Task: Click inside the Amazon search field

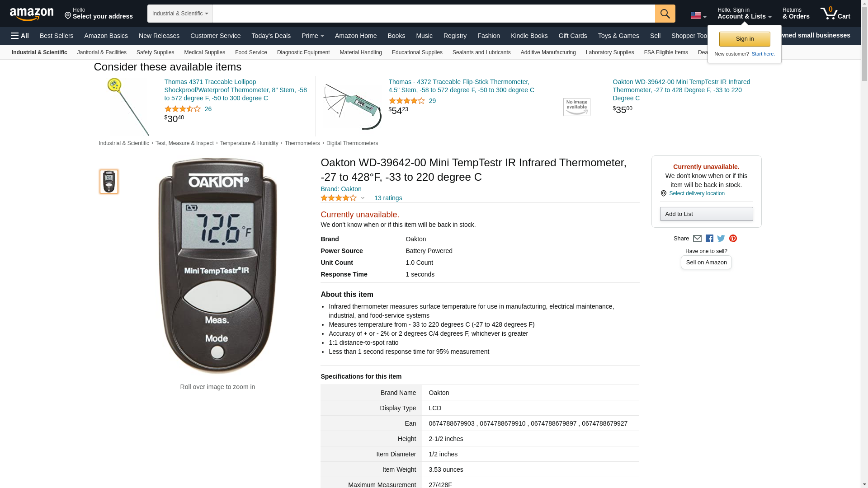Action: [x=434, y=14]
